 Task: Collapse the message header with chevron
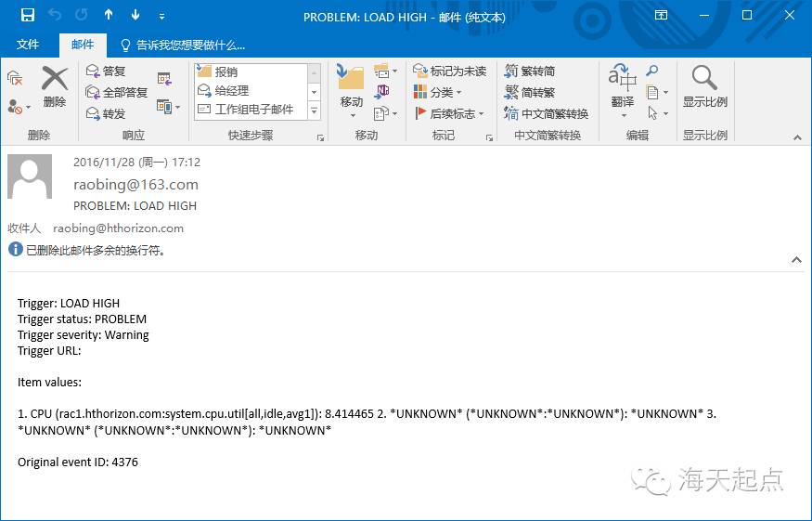(x=796, y=260)
